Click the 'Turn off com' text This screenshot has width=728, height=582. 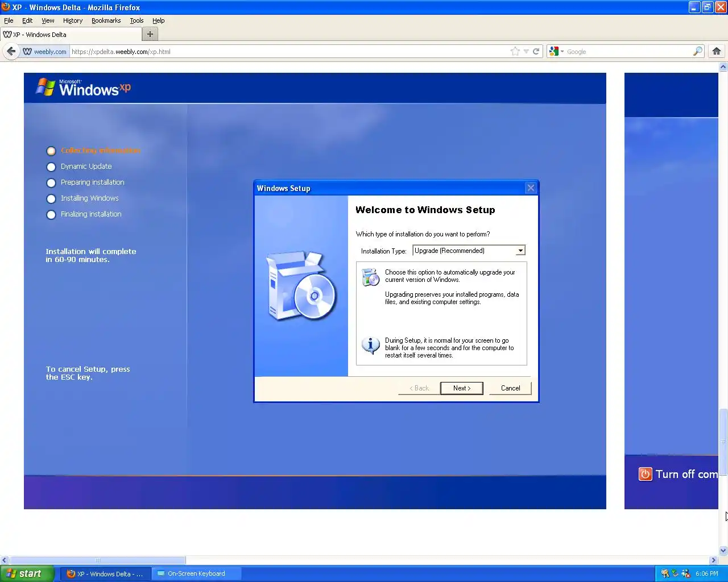[x=686, y=474]
